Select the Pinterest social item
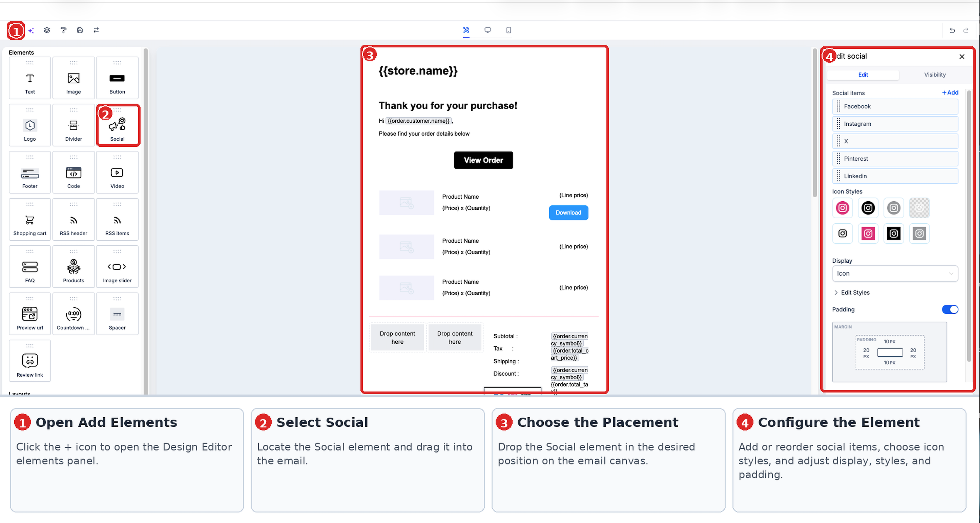980x523 pixels. tap(895, 159)
